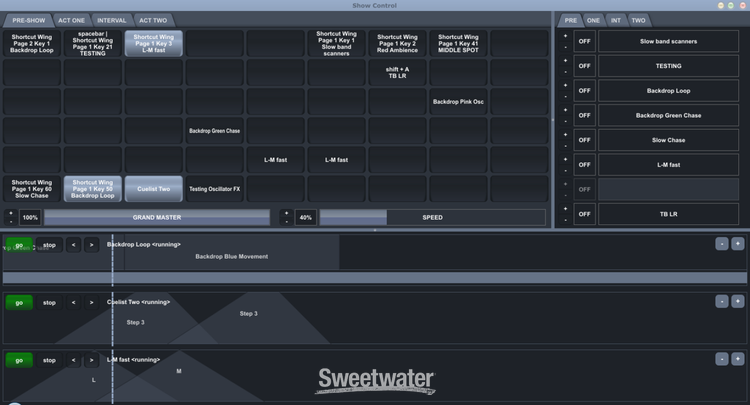This screenshot has width=750, height=405.
Task: Toggle the OFF switch for Slow band scanners
Action: 584,41
